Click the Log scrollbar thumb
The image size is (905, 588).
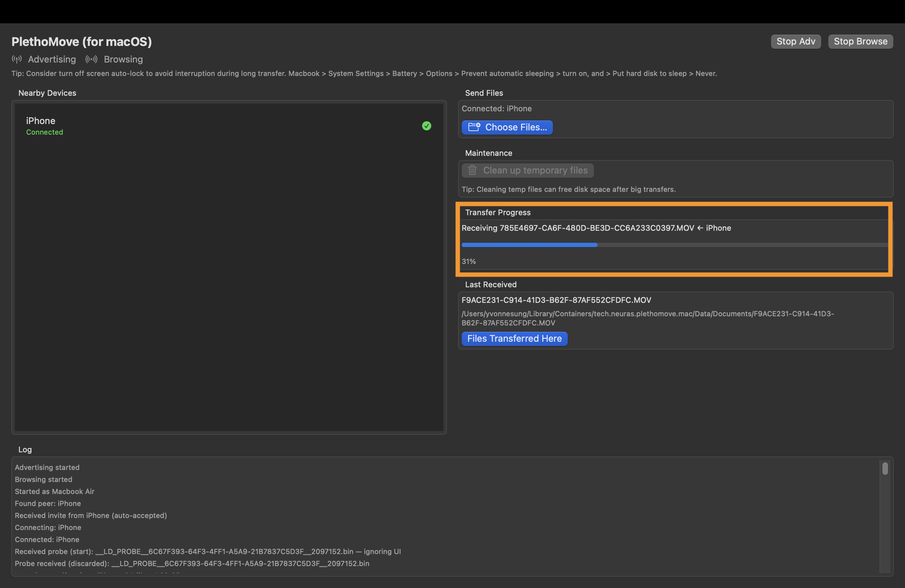[885, 468]
